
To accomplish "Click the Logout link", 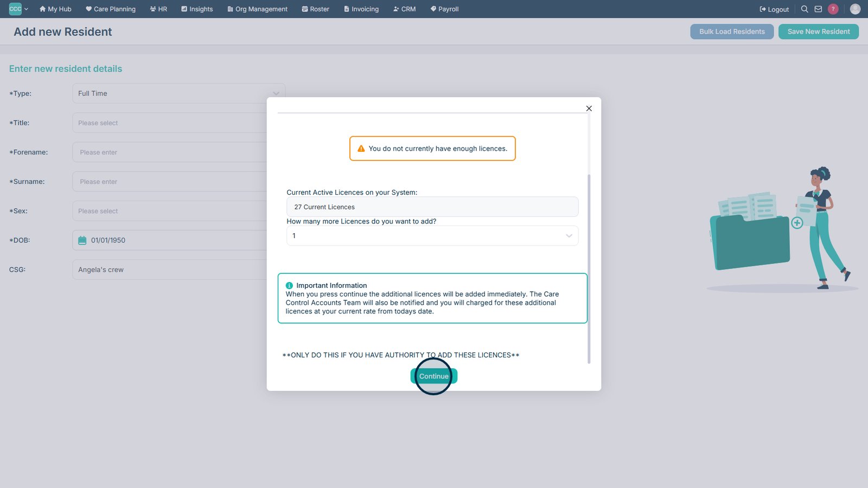I will click(774, 9).
